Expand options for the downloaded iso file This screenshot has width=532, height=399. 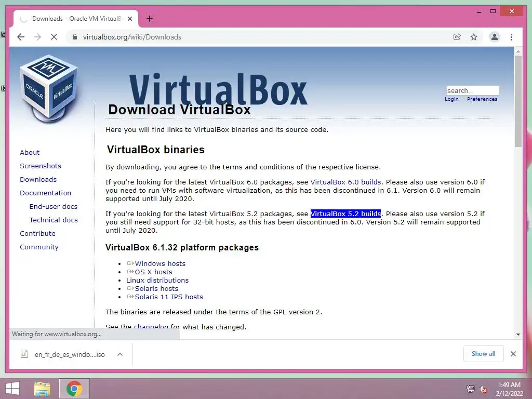pyautogui.click(x=120, y=354)
